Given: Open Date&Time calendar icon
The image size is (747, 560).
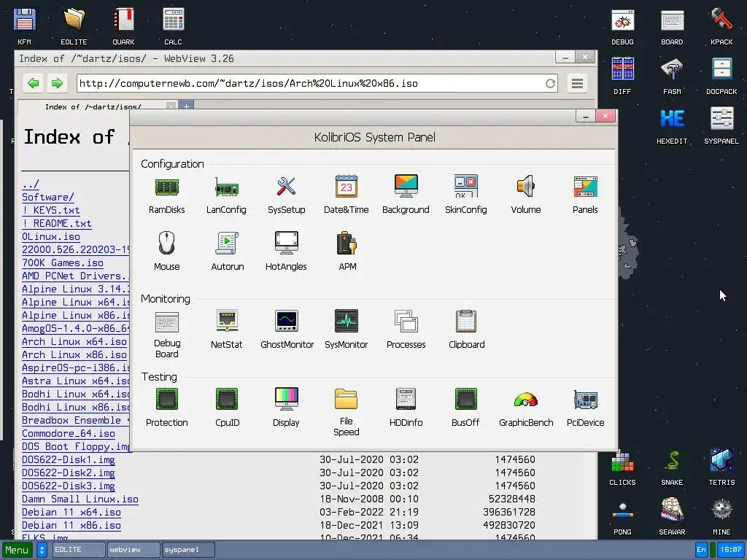Looking at the screenshot, I should tap(347, 186).
